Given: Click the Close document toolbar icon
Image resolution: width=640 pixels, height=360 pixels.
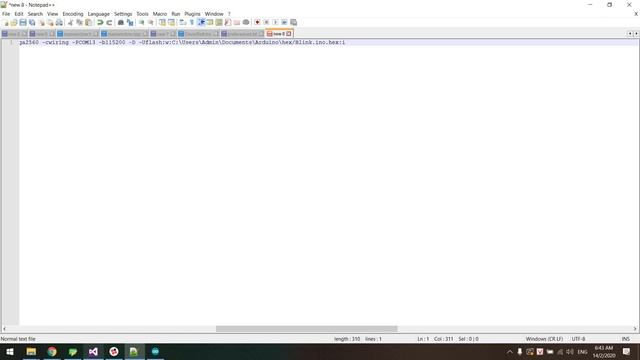Looking at the screenshot, I should point(42,22).
